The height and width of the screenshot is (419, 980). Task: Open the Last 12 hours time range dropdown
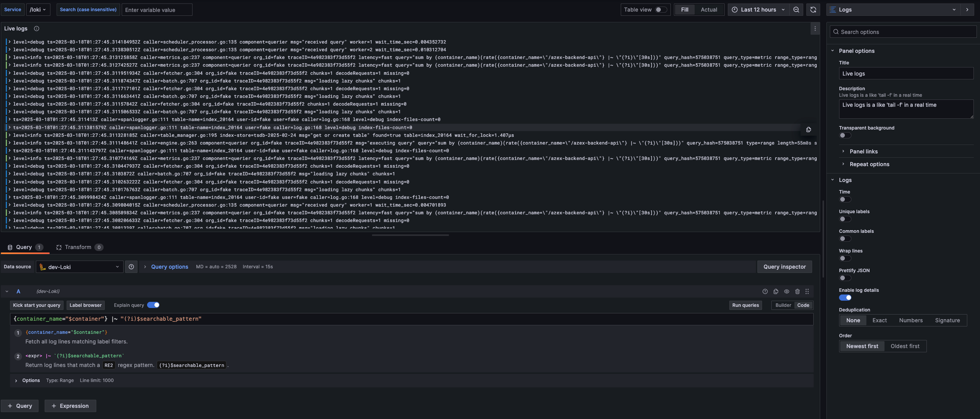click(x=758, y=10)
